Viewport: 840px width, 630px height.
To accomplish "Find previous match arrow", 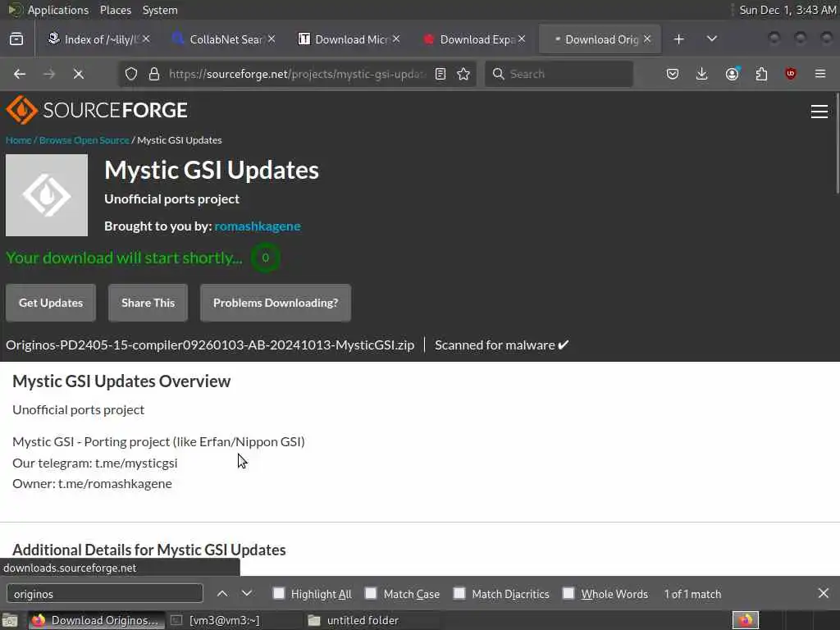I will [222, 594].
